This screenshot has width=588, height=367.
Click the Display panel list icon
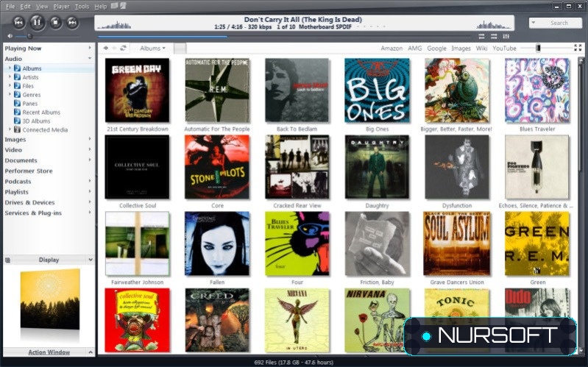point(7,260)
